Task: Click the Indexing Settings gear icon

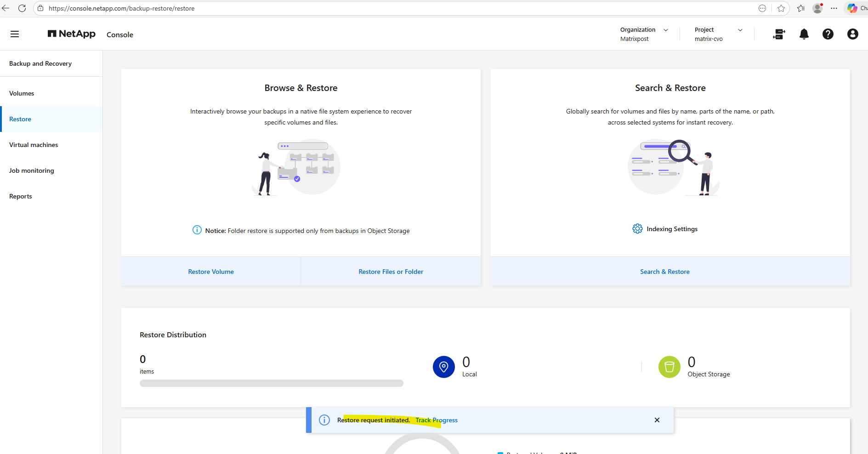Action: tap(637, 229)
